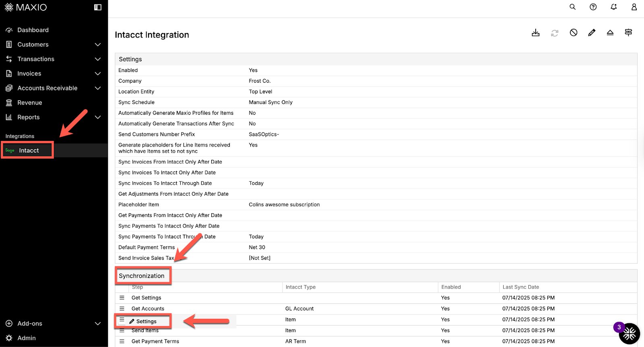Screen dimensions: 644x347
Task: Click the 'Net 30' payment terms value
Action: (x=257, y=248)
